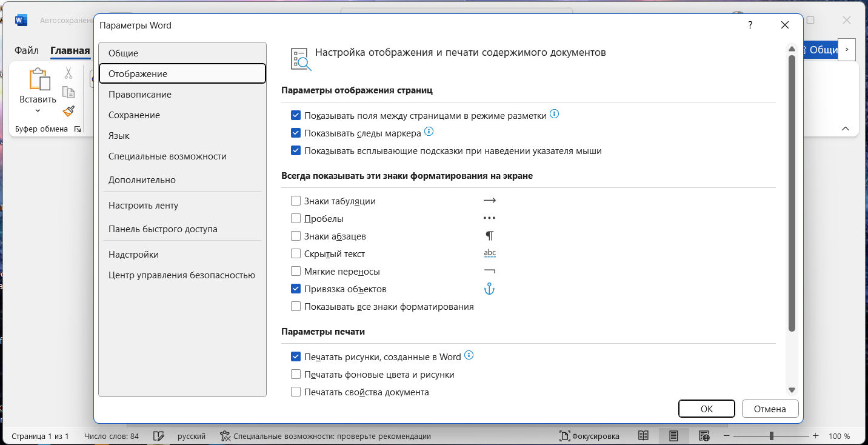
Task: Click the Paste clipboard icon
Action: [38, 80]
